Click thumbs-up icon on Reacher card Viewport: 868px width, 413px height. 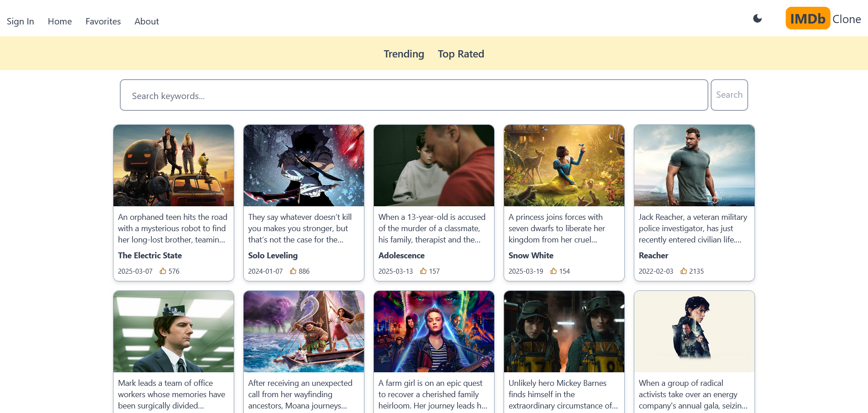pos(684,271)
